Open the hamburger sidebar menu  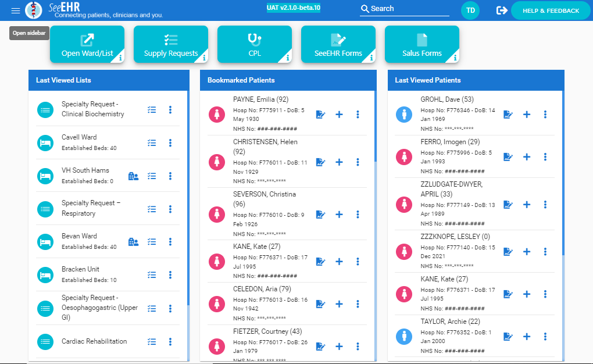(x=16, y=10)
